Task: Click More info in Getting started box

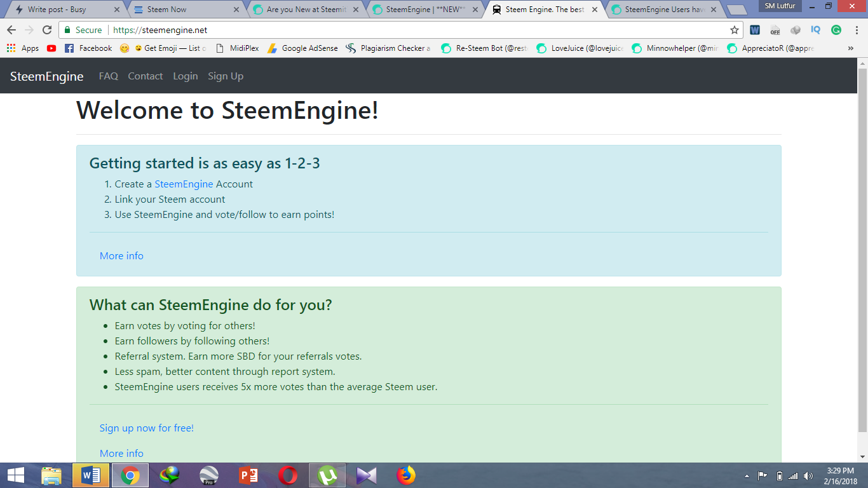Action: coord(121,256)
